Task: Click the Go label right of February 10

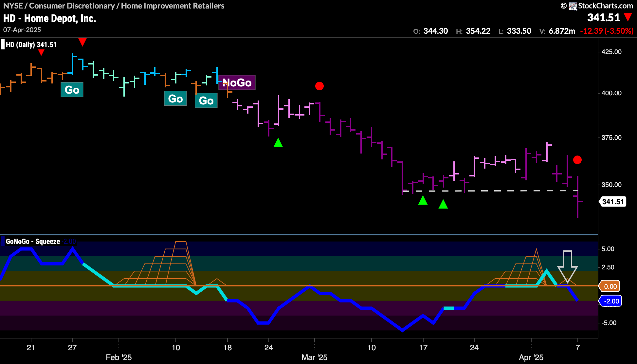Action: [206, 100]
